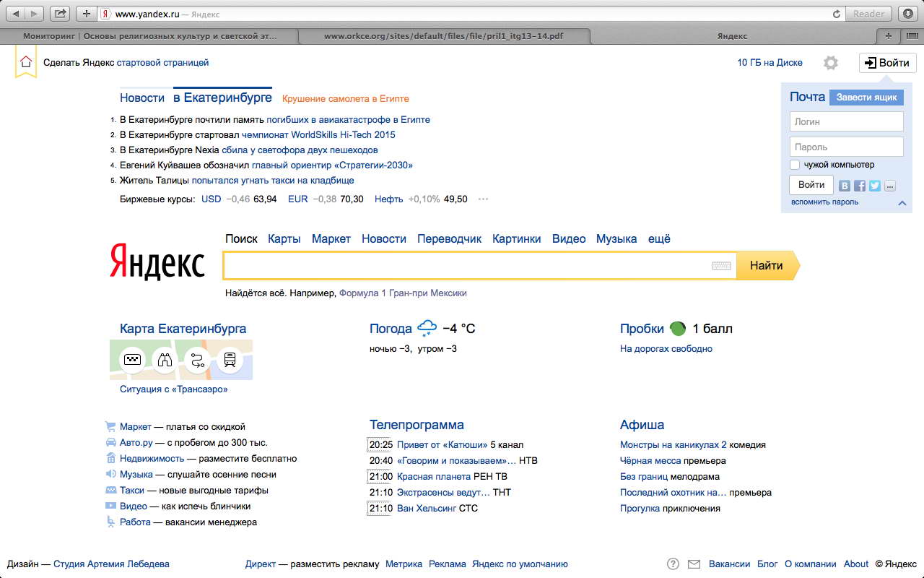Open Safari downloads icon

point(907,13)
